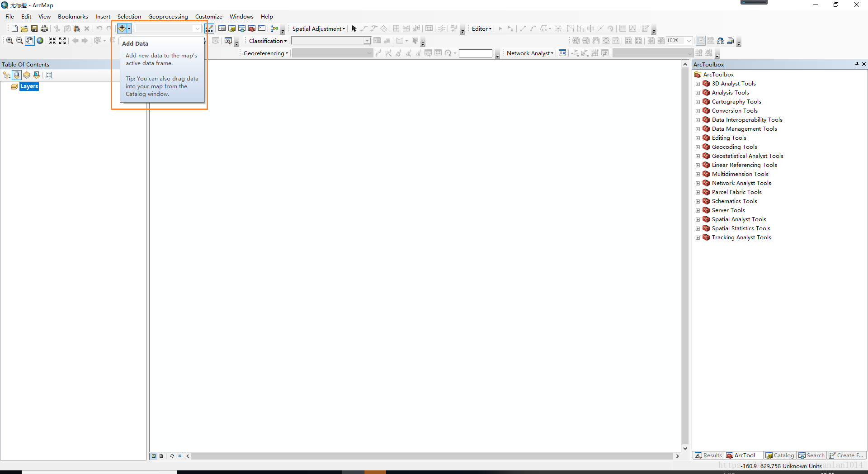The height and width of the screenshot is (474, 868).
Task: Open the Search window toolbar icon
Action: (242, 28)
